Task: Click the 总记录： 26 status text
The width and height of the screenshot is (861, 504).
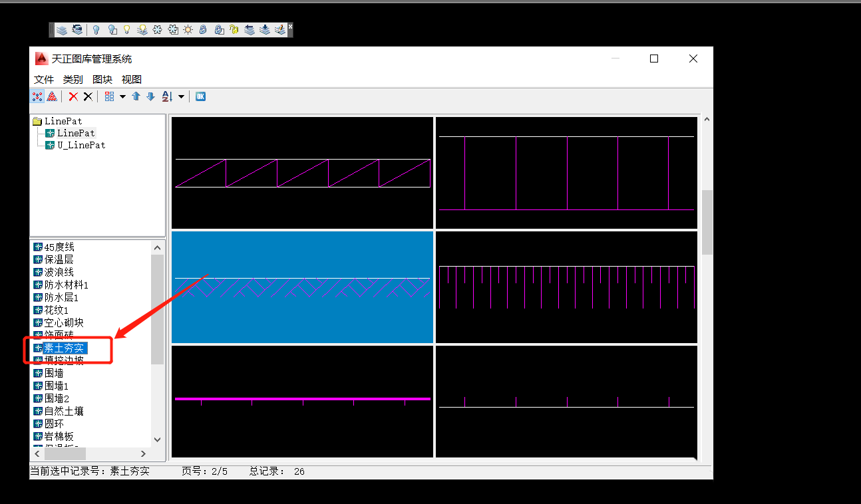Action: tap(277, 471)
